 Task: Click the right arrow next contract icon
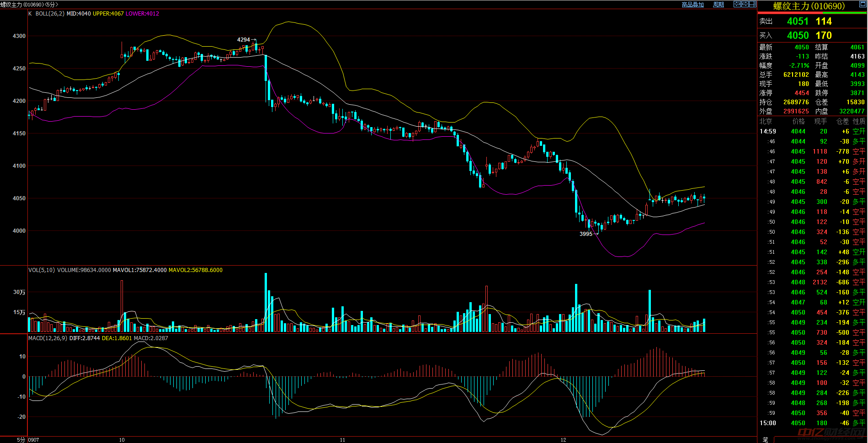click(745, 4)
